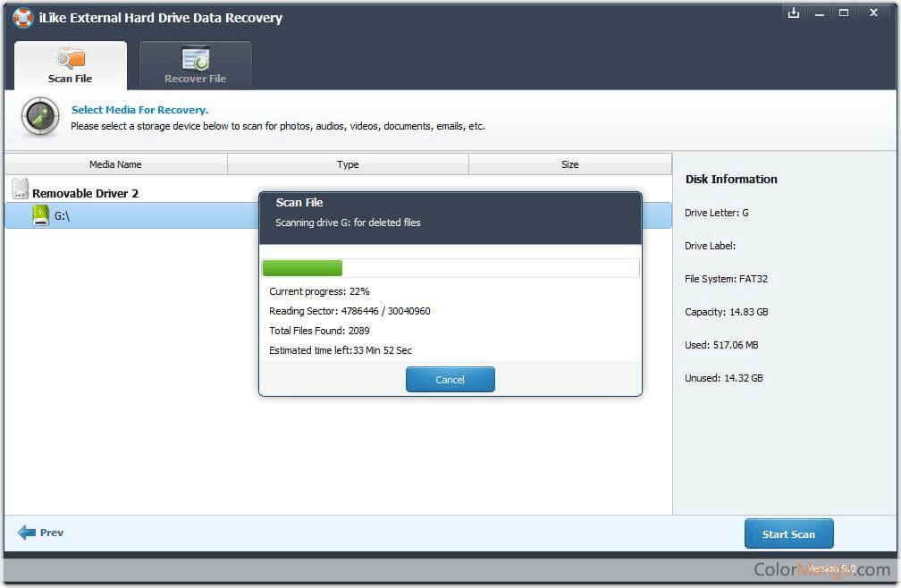Click the 'Total Files Found: 2089' line

(319, 330)
